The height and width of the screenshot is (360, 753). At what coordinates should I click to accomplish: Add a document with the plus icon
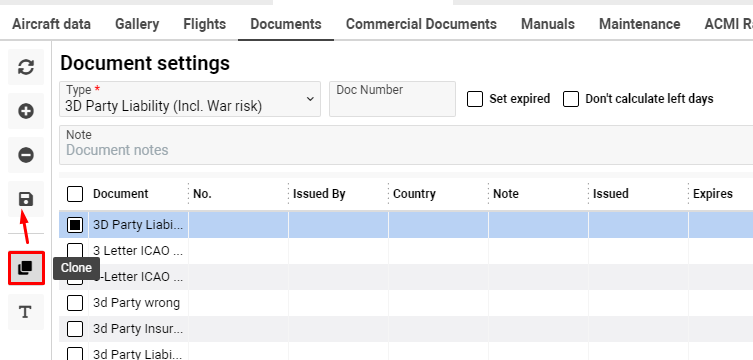pos(26,111)
